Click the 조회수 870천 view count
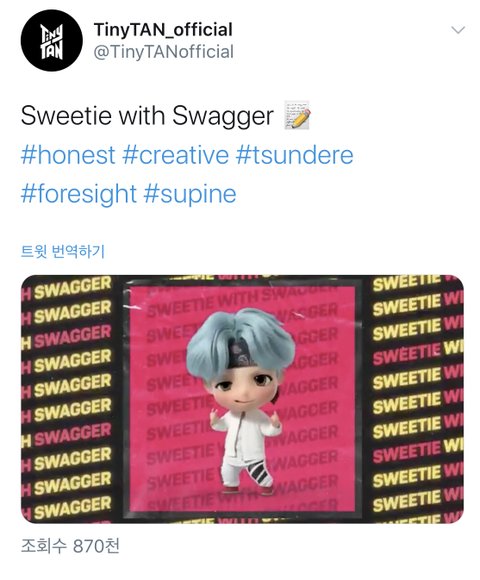This screenshot has width=480, height=580. (x=70, y=546)
